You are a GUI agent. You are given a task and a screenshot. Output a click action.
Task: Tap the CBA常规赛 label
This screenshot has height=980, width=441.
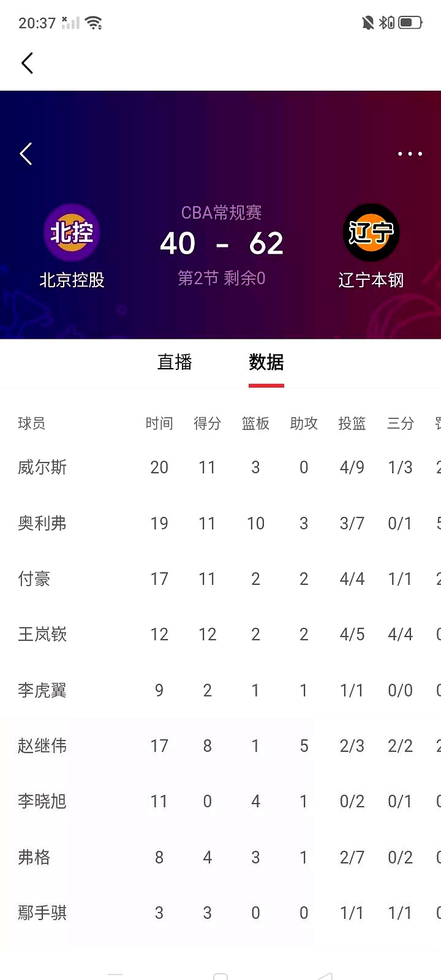coord(221,212)
